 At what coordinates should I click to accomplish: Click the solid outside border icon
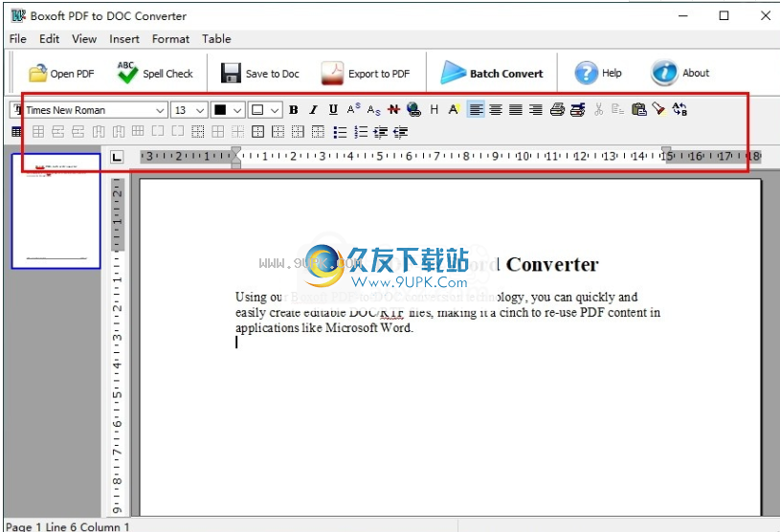(257, 132)
